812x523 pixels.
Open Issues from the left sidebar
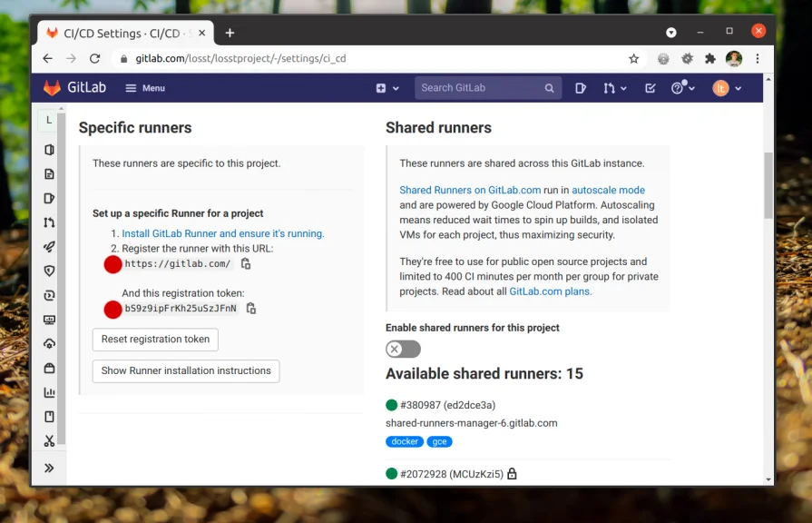49,198
